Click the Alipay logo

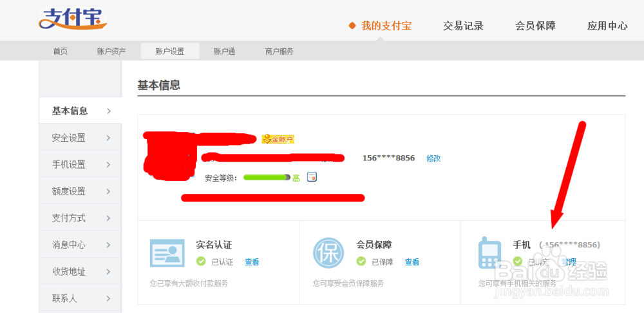[x=73, y=19]
